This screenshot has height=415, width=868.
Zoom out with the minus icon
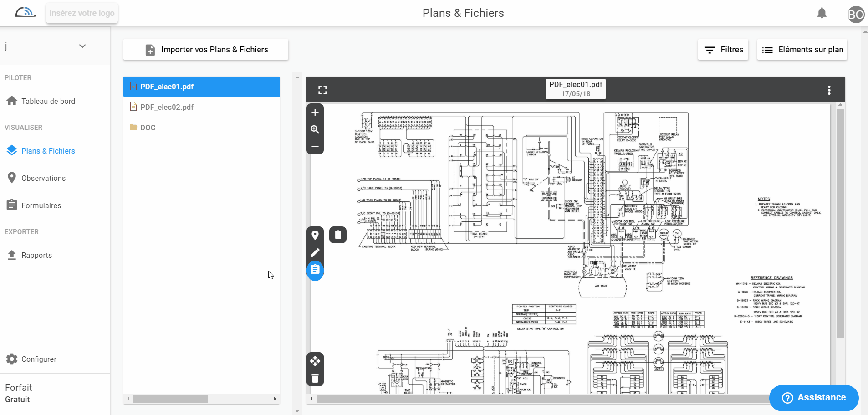tap(315, 147)
